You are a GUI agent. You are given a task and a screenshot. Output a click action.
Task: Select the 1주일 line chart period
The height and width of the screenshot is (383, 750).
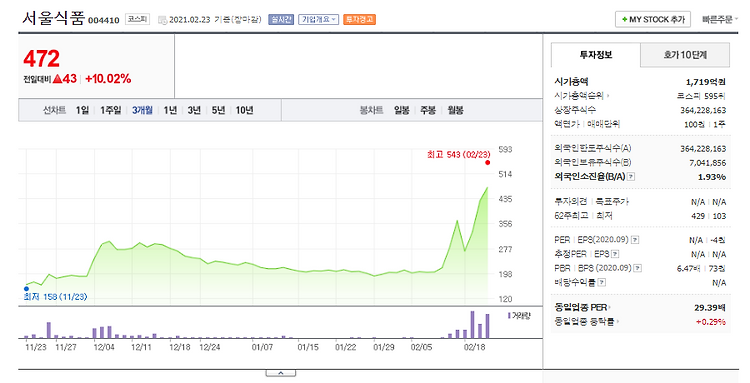click(110, 110)
